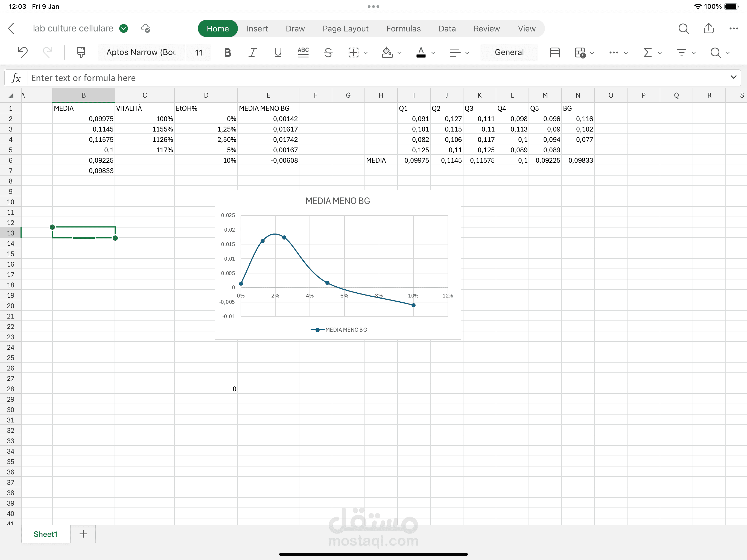Click the AutoSum sigma icon
The image size is (747, 560).
pyautogui.click(x=647, y=52)
